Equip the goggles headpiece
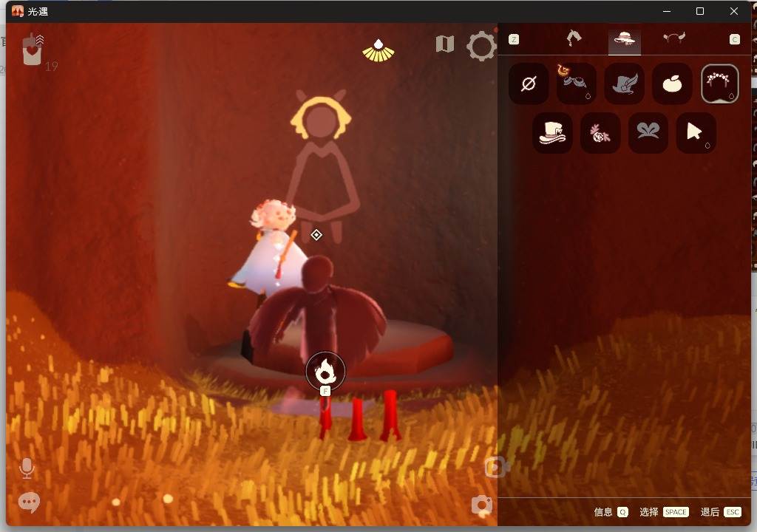Screen dimensions: 757x532 [576, 83]
